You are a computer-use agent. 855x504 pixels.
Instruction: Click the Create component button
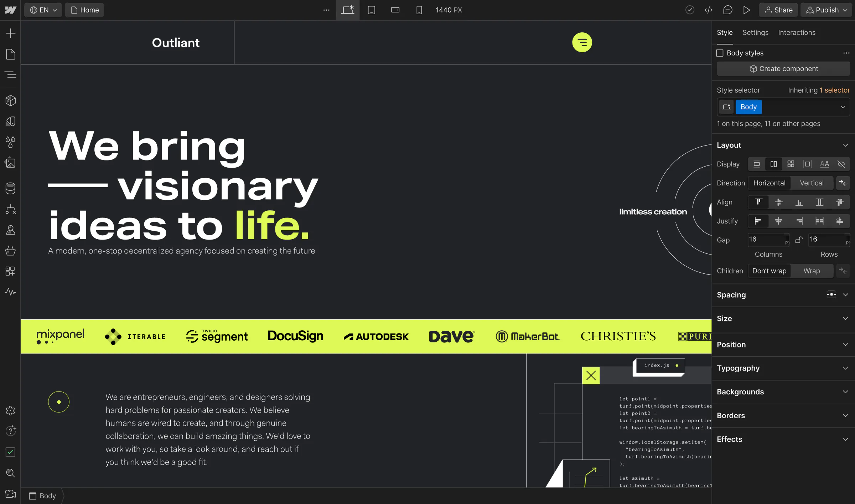[783, 69]
